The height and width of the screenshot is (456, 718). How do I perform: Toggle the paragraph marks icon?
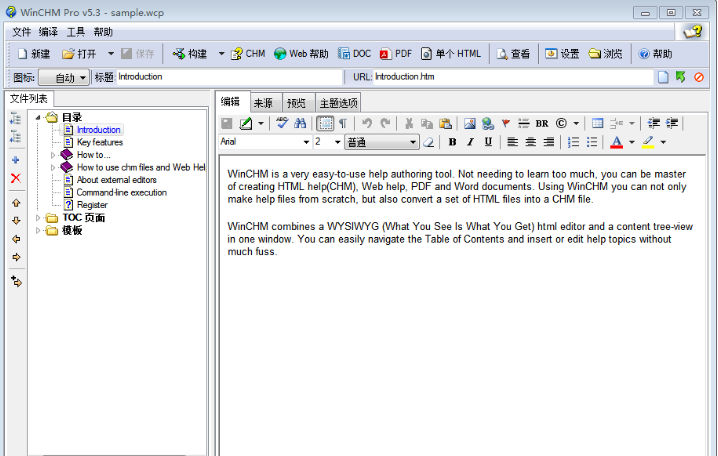coord(343,123)
